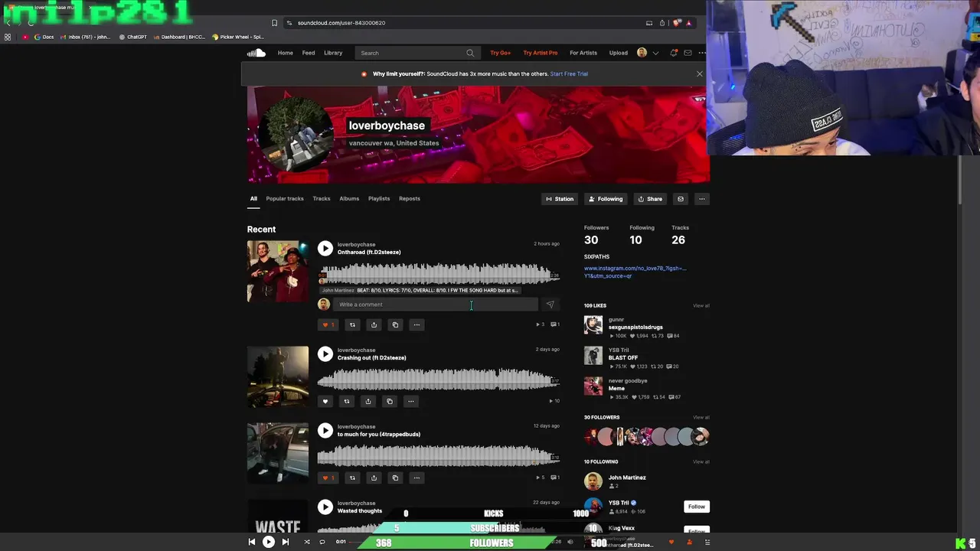The width and height of the screenshot is (980, 551).
Task: Switch to Popular tracks tab
Action: point(284,199)
